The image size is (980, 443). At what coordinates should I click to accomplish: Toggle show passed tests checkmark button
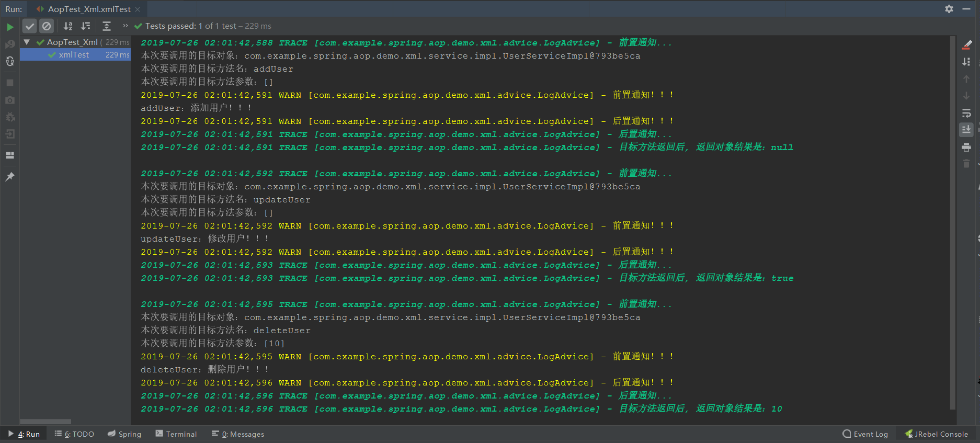tap(30, 26)
